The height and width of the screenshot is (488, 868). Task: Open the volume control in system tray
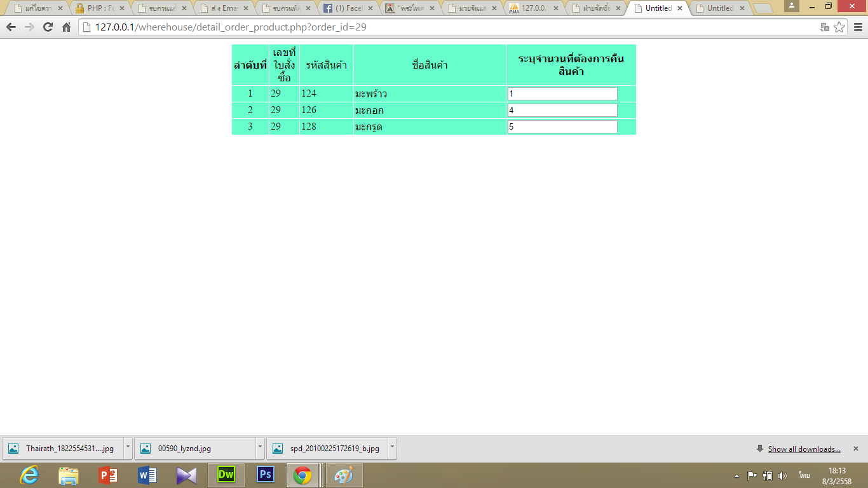pyautogui.click(x=782, y=475)
